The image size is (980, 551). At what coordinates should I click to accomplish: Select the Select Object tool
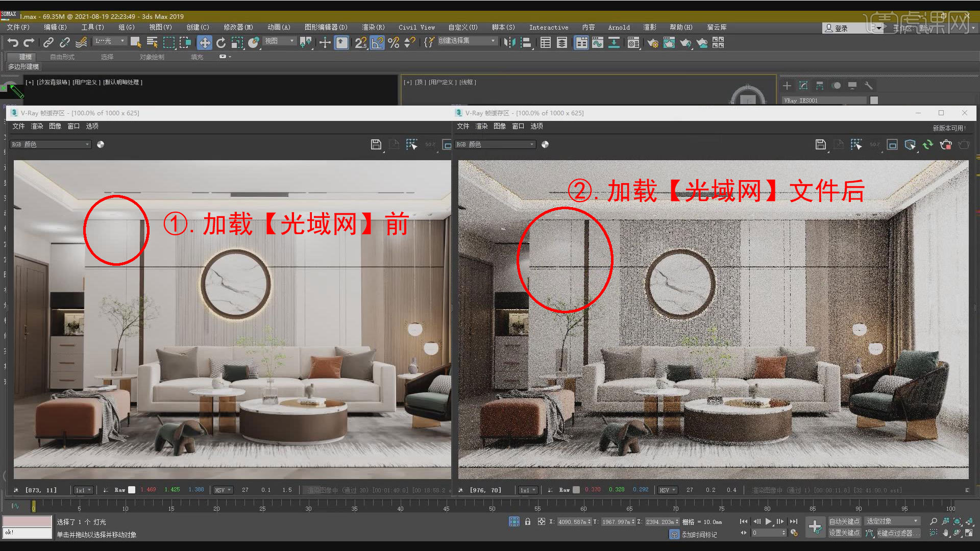coord(136,43)
